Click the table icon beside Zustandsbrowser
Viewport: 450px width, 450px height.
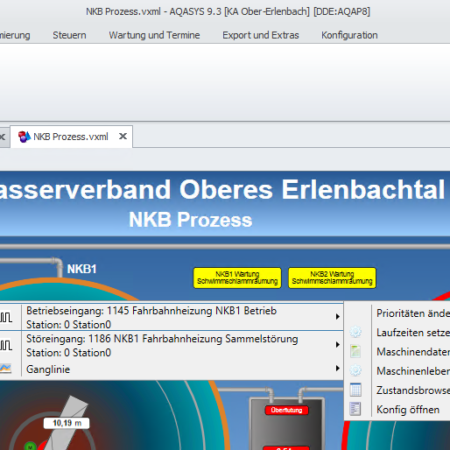(x=356, y=390)
